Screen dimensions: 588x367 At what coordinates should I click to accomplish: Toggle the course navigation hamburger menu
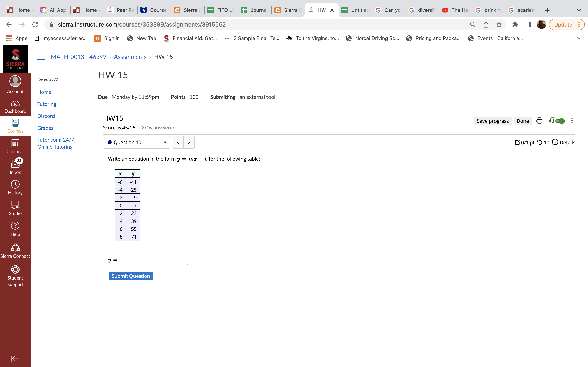pos(41,57)
